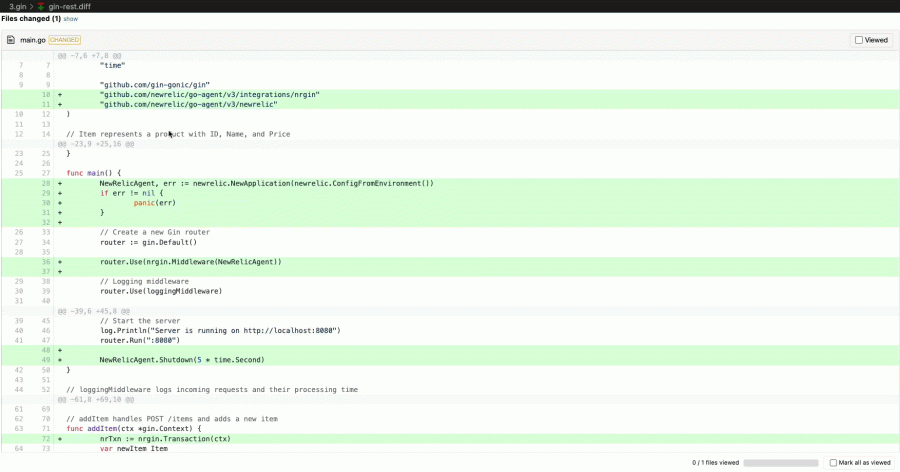Click the CHANGED status badge

pyautogui.click(x=64, y=40)
